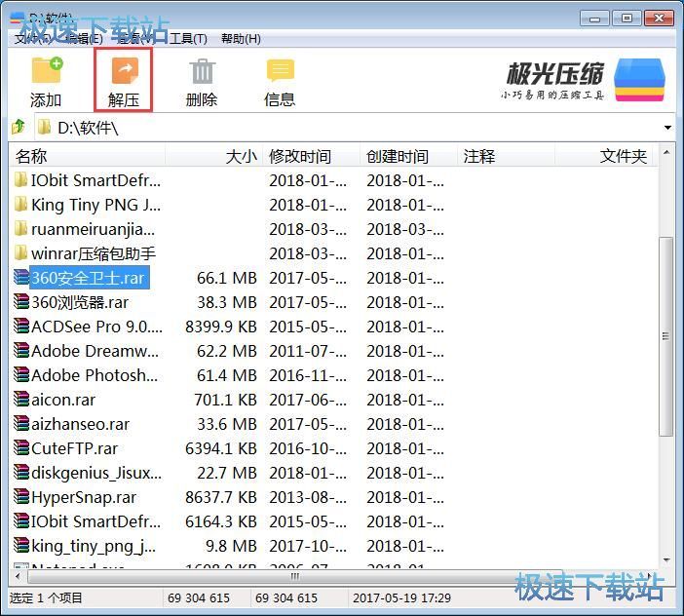Click the D:\软件\ address path field

pyautogui.click(x=349, y=128)
